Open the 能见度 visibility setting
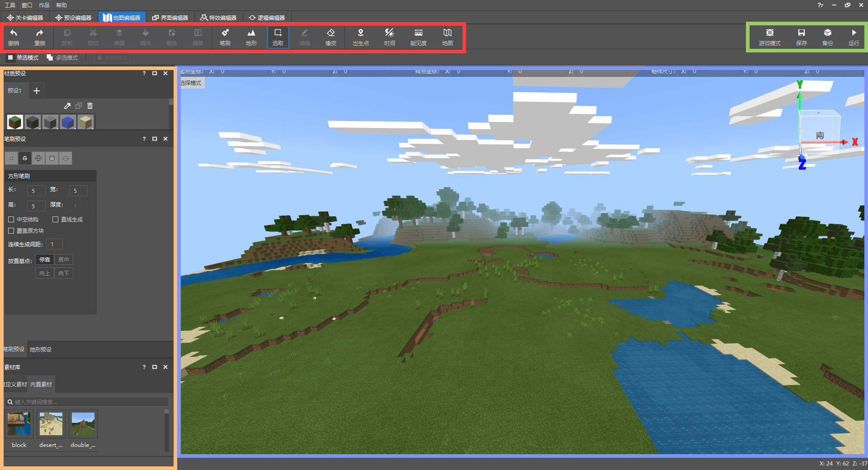 (x=419, y=37)
